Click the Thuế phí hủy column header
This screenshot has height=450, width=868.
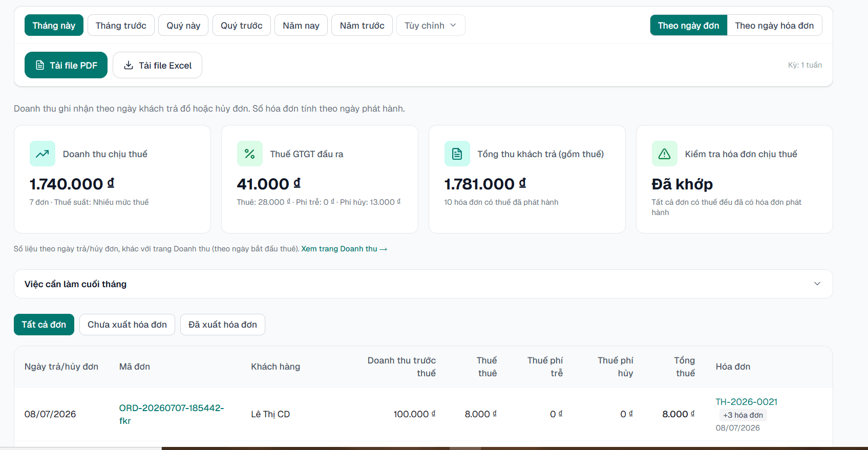616,367
